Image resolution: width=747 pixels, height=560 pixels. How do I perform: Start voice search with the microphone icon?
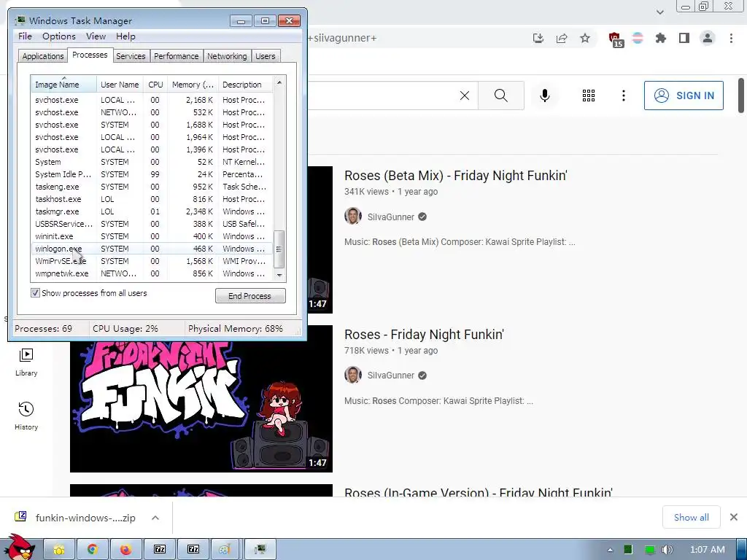coord(544,96)
